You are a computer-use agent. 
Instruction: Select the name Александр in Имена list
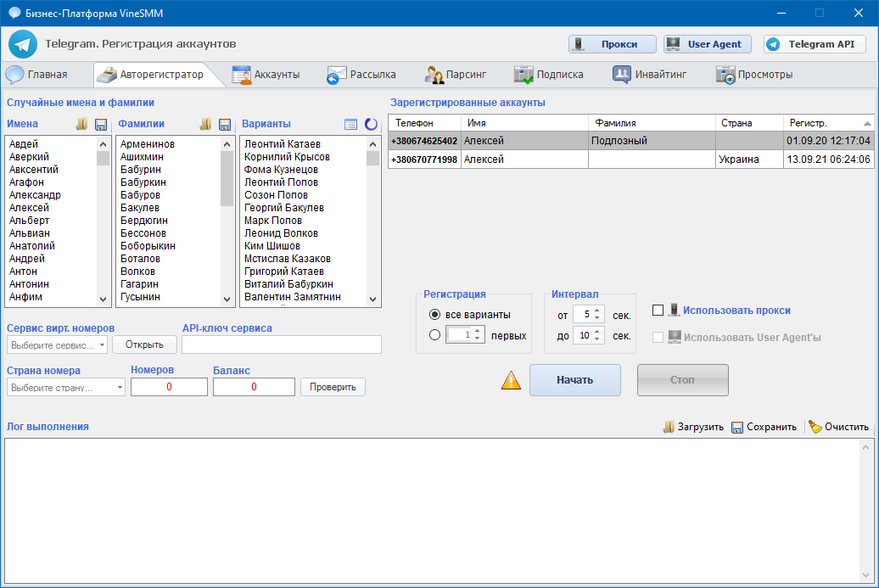[35, 195]
